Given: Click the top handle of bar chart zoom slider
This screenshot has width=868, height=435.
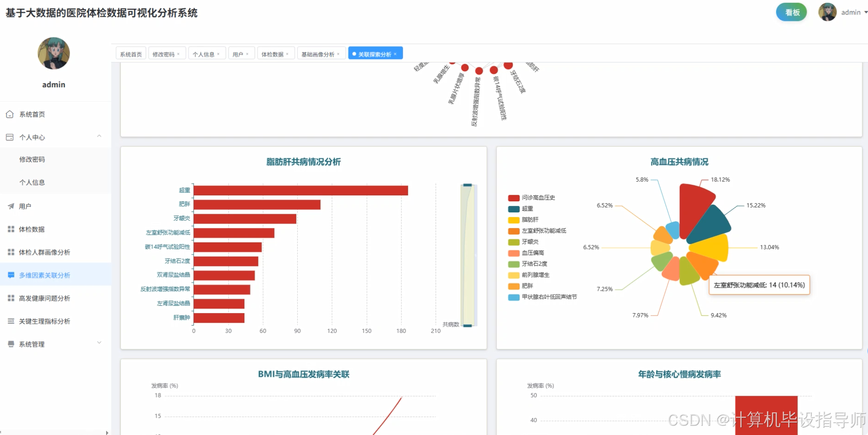Looking at the screenshot, I should pos(468,185).
